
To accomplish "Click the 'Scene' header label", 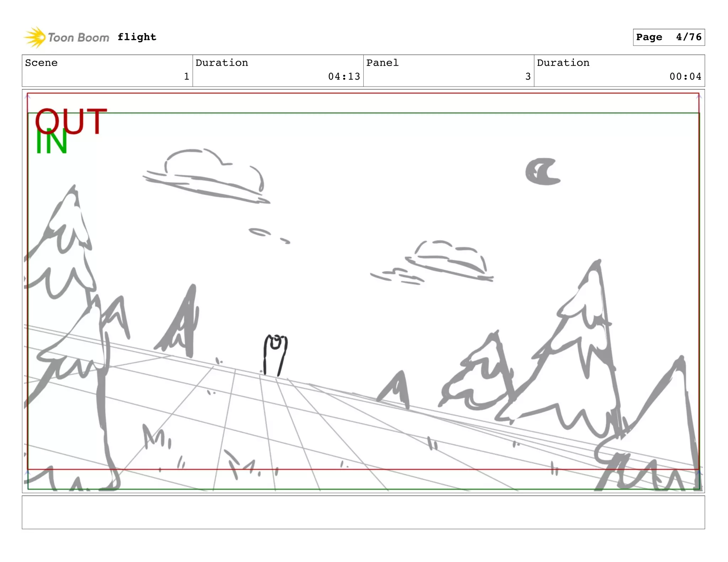I will [41, 63].
